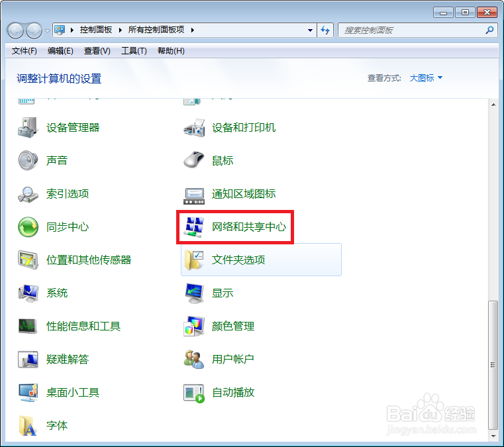504x447 pixels.
Task: Expand the arrow after 控制面板 in breadcrumb
Action: pyautogui.click(x=121, y=30)
